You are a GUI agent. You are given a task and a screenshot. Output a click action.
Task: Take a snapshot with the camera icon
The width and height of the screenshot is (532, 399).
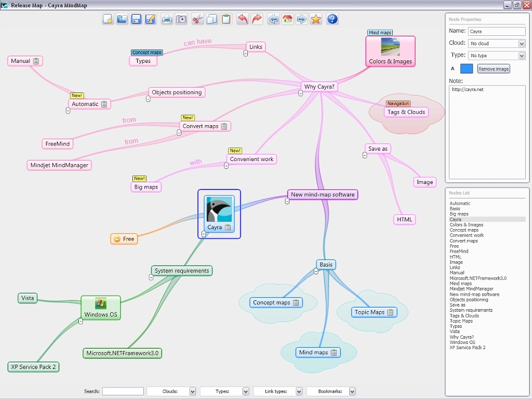tap(181, 19)
